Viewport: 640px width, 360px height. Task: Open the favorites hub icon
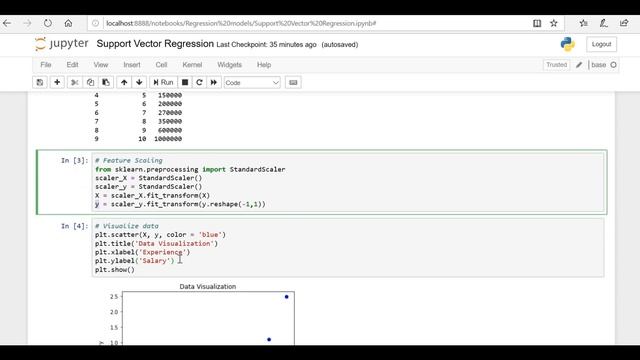point(584,23)
